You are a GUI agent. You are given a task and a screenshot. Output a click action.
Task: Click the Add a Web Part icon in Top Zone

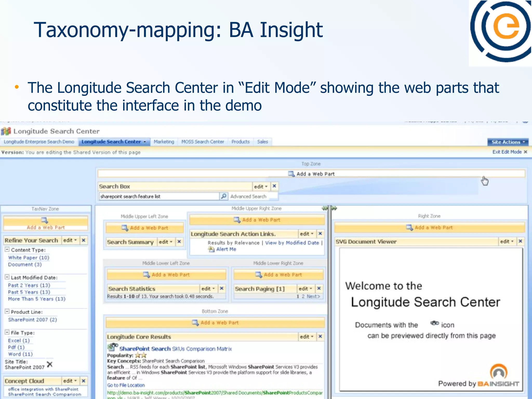(x=291, y=174)
